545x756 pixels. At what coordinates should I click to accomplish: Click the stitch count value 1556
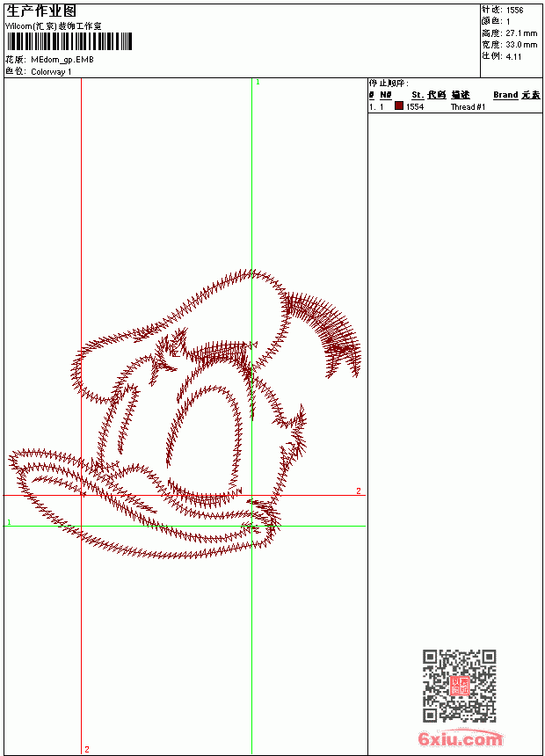pyautogui.click(x=514, y=11)
